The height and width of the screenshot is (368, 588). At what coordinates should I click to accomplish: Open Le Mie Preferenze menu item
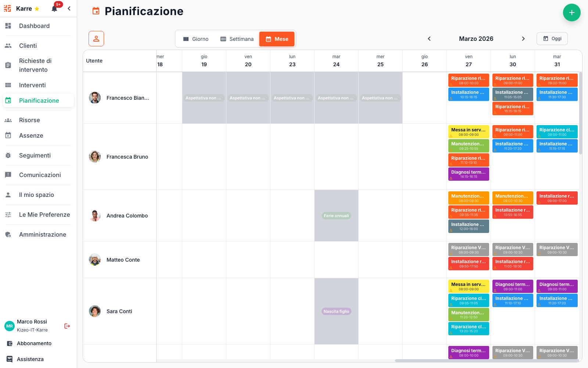coord(44,215)
